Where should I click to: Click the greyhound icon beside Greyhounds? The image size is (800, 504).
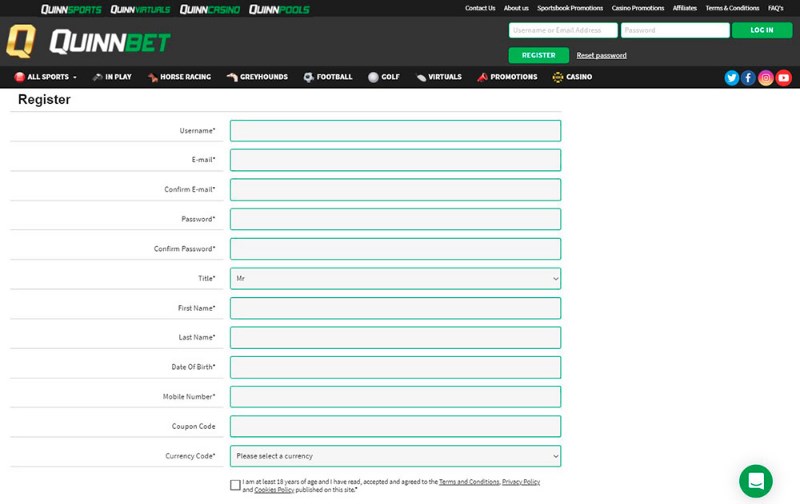(x=232, y=77)
